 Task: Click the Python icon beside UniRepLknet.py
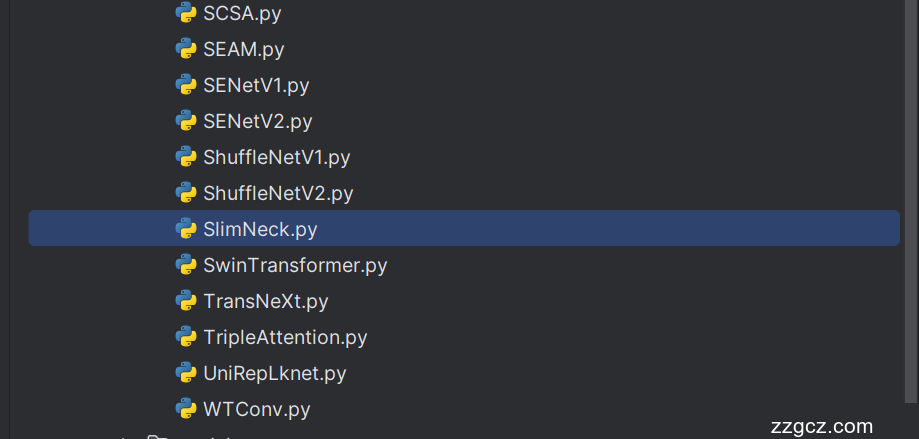(185, 373)
